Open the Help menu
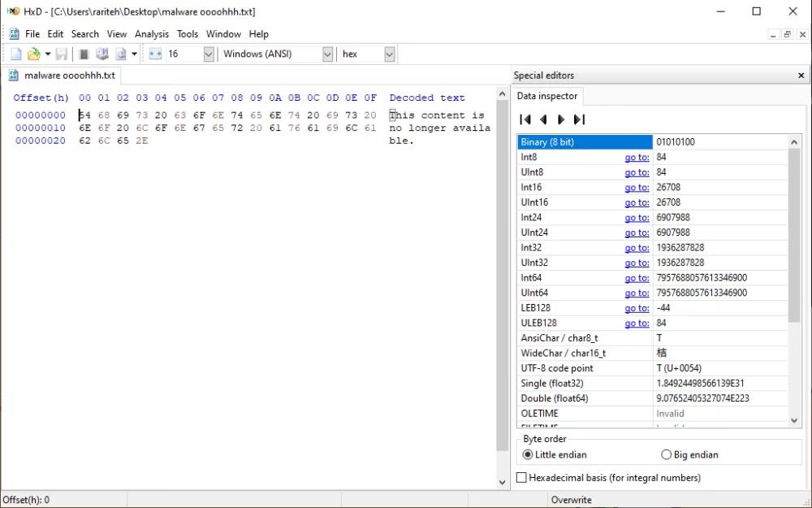The width and height of the screenshot is (812, 508). point(258,34)
